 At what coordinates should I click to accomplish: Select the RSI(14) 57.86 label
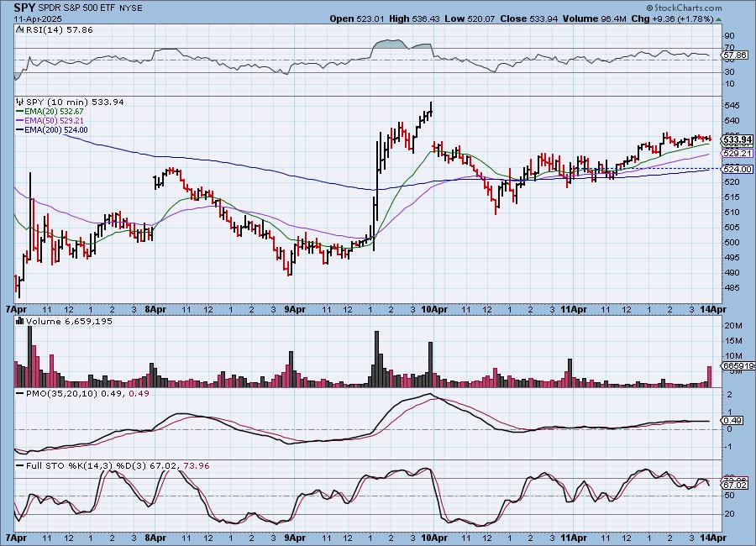coord(59,29)
